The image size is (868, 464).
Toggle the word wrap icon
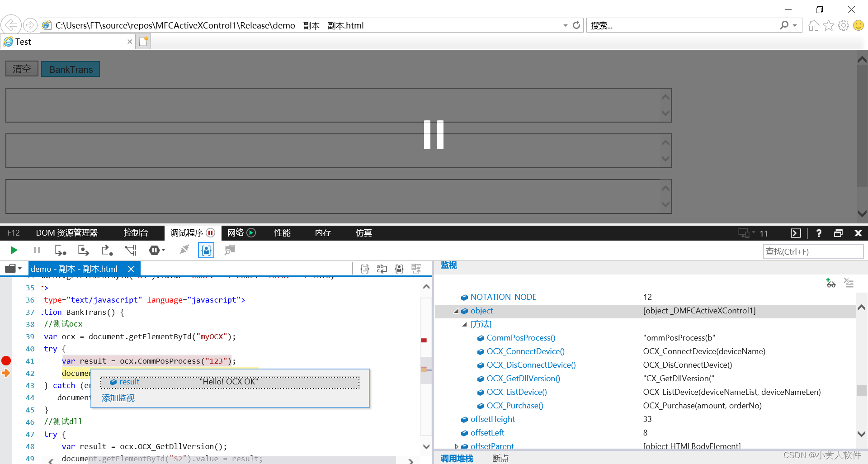(382, 269)
